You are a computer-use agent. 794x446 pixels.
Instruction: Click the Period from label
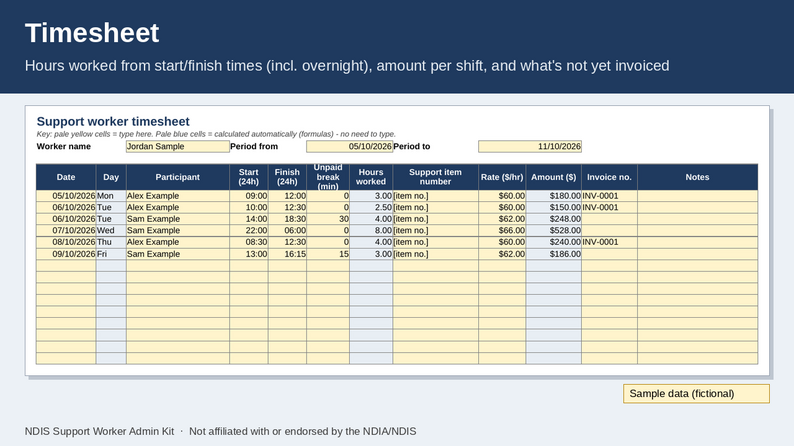[254, 146]
